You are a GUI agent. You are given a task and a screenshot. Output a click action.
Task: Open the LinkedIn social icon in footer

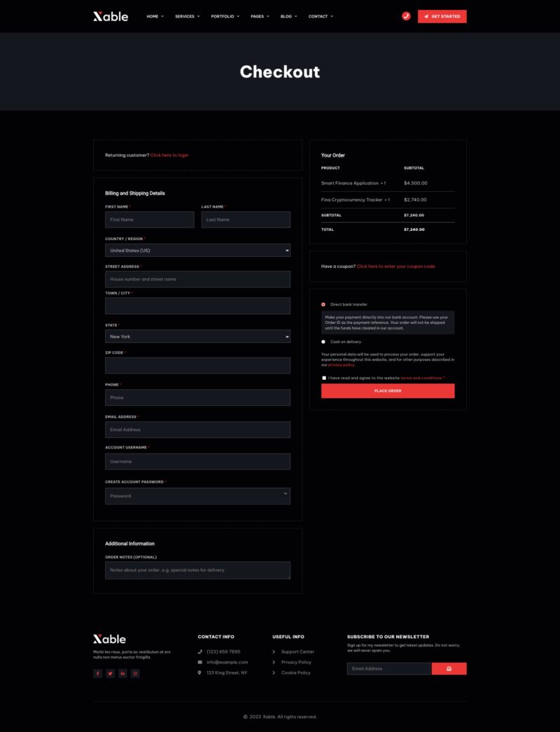pos(122,673)
